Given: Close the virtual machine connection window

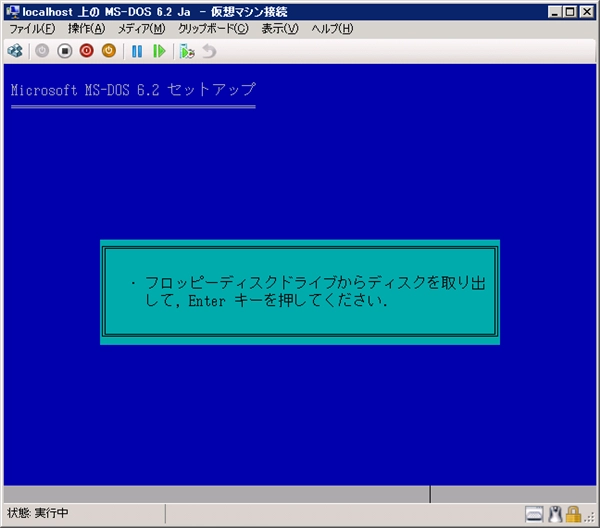Looking at the screenshot, I should click(587, 12).
